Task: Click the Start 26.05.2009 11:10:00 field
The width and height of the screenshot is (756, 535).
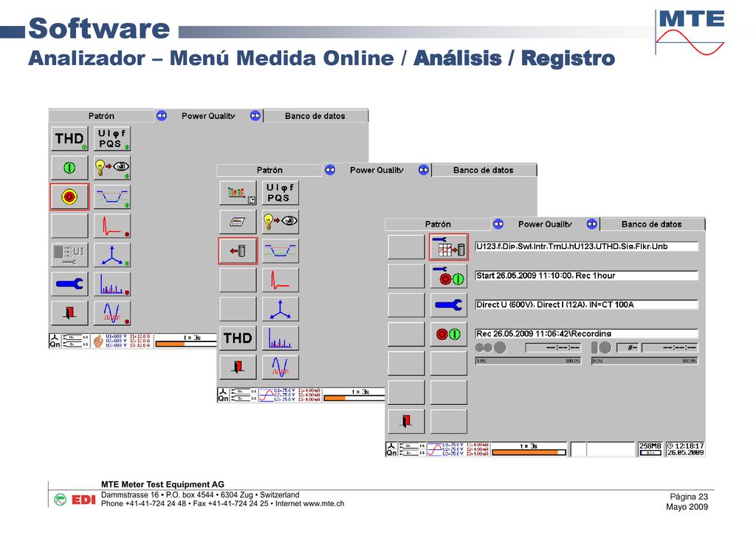Action: coord(587,276)
